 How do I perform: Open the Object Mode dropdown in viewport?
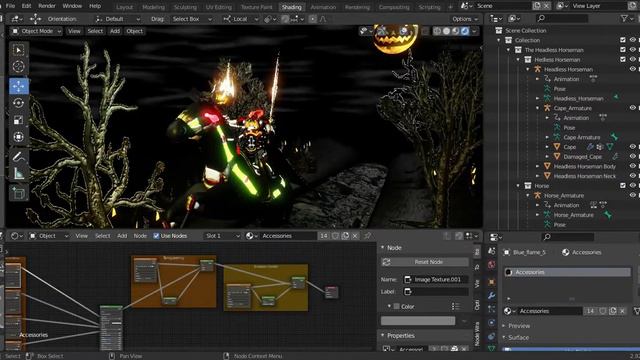coord(36,31)
